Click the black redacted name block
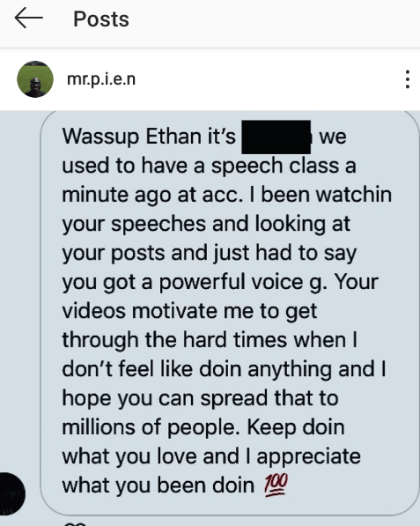Image resolution: width=420 pixels, height=526 pixels. [x=276, y=137]
